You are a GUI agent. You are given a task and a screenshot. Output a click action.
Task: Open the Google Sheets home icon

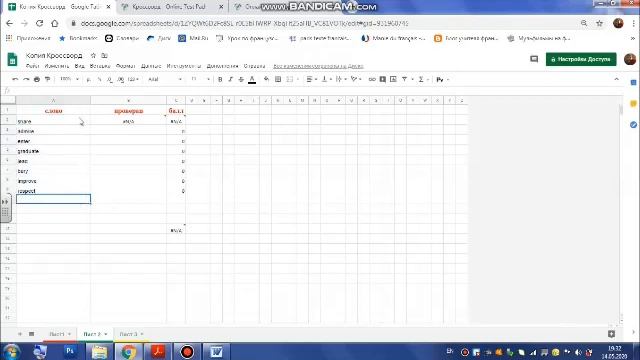[12, 60]
